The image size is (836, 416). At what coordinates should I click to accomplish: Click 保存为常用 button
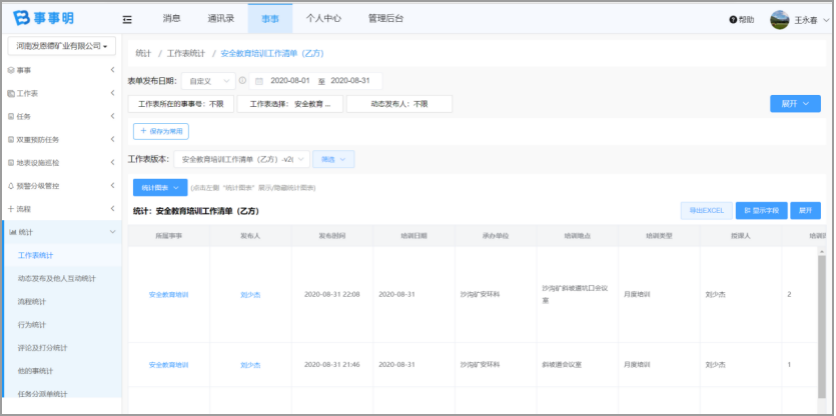coord(161,131)
